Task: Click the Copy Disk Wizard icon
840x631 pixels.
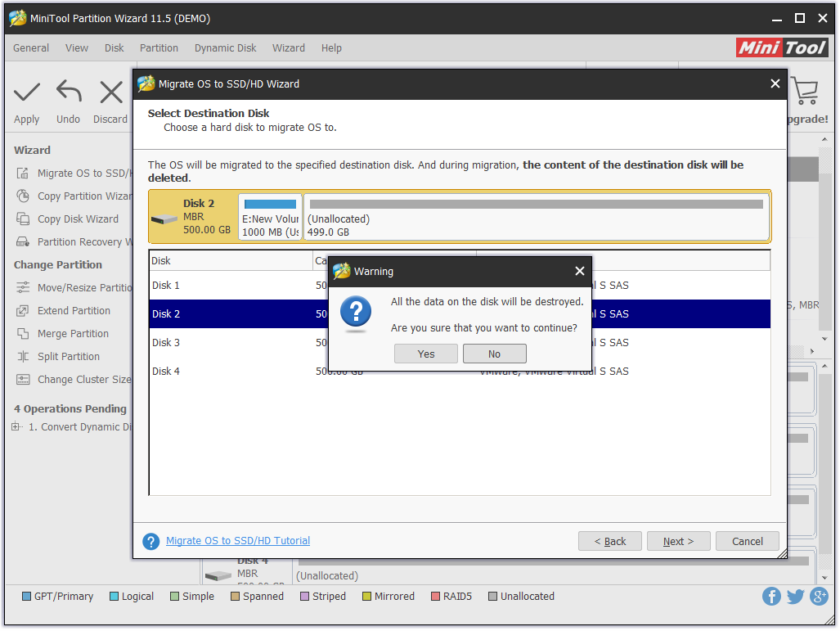Action: point(23,219)
